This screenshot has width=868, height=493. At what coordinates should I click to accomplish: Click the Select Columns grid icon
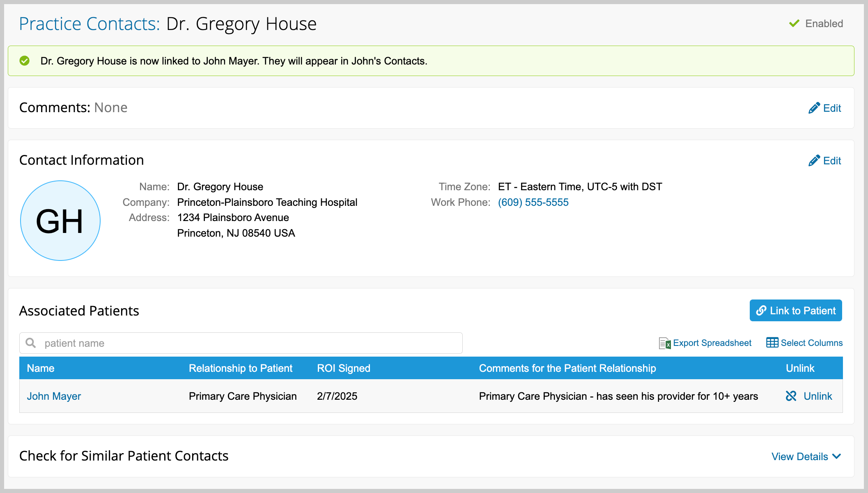[x=772, y=343]
